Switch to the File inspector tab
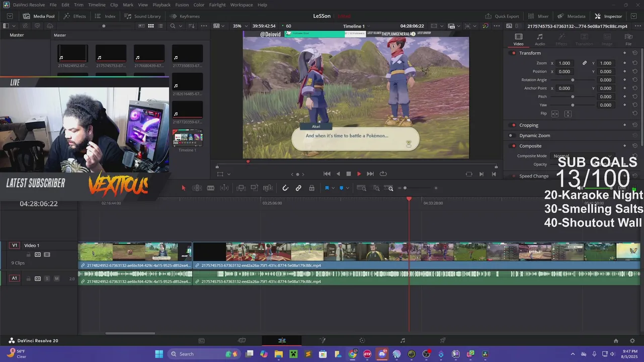644x362 pixels. click(628, 40)
